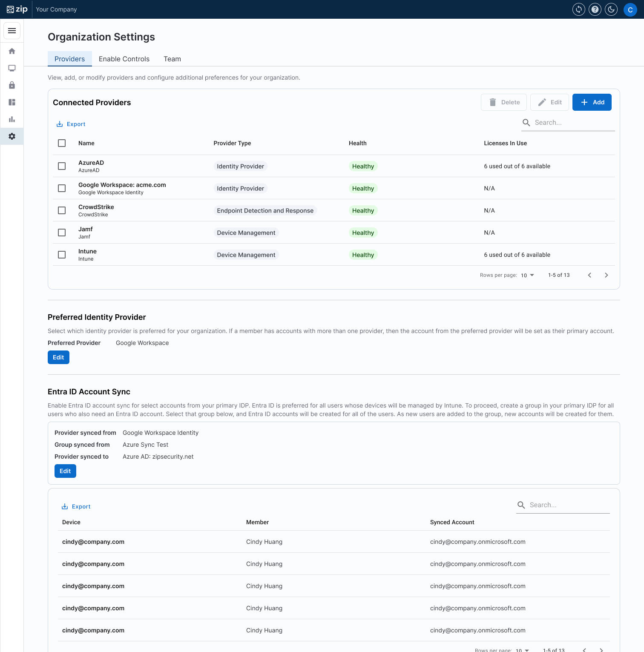The height and width of the screenshot is (652, 644).
Task: Switch to the Team tab
Action: coord(172,59)
